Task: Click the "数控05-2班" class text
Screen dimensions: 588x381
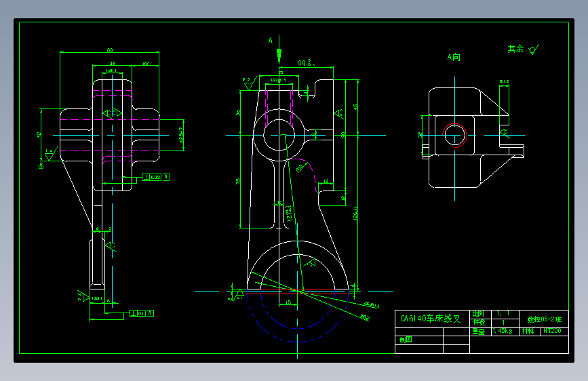Action: tap(544, 319)
